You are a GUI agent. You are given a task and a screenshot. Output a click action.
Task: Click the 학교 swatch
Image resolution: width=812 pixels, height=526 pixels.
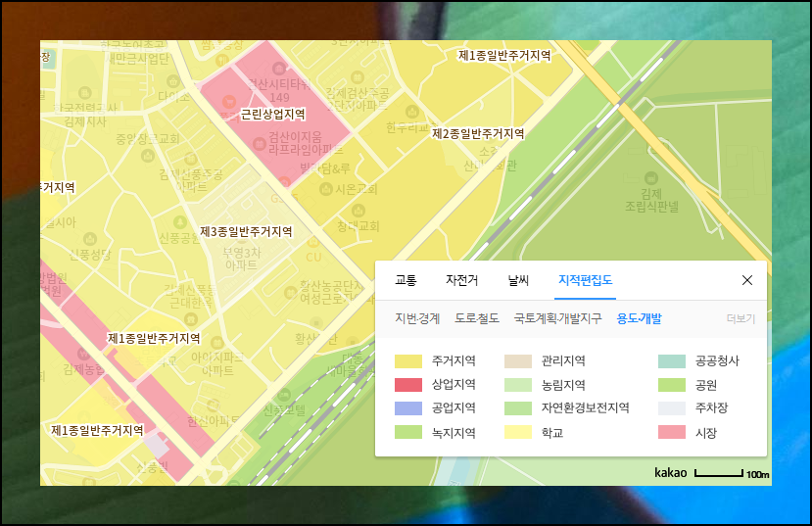pyautogui.click(x=518, y=432)
